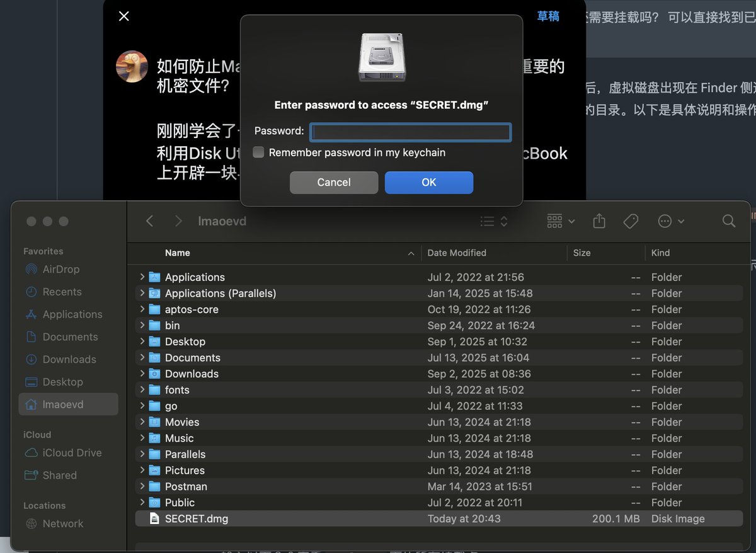Screen dimensions: 756x553
Task: Open the group-by grid dropdown
Action: 561,221
